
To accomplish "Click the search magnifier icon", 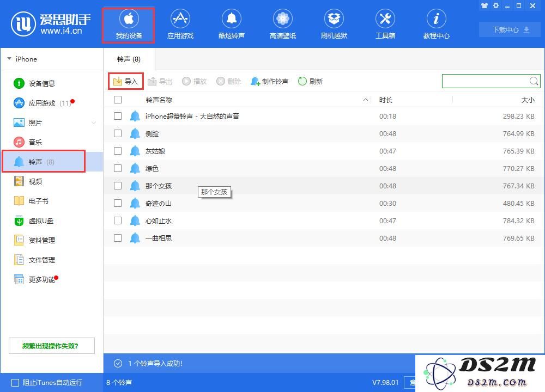I will (534, 81).
